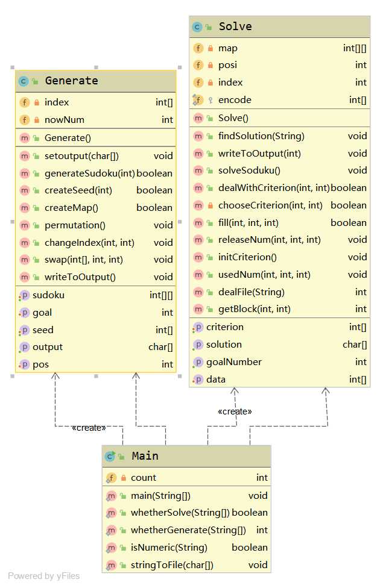Click the method icon next to stringToFile(char[])
The width and height of the screenshot is (386, 588).
click(x=111, y=565)
